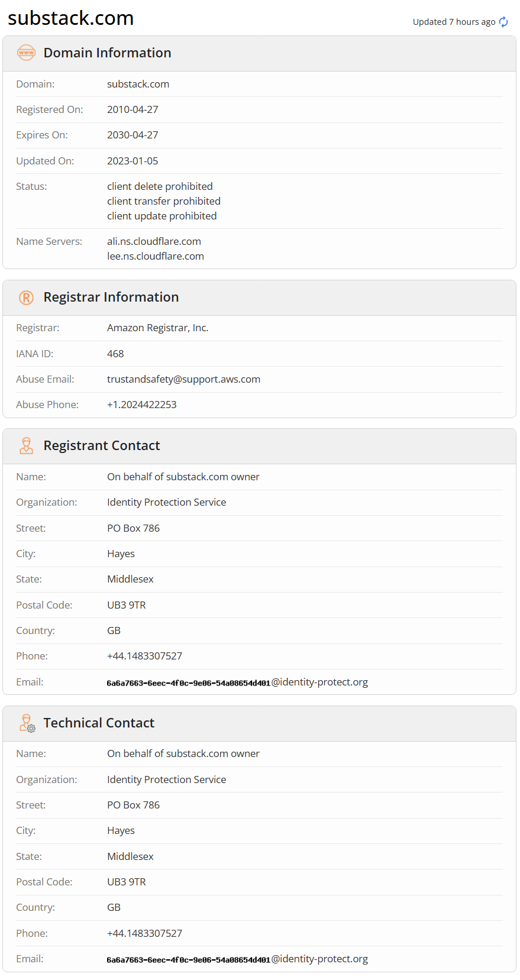
Task: Select the lee.ns.cloudflare.com name server entry
Action: coord(156,256)
